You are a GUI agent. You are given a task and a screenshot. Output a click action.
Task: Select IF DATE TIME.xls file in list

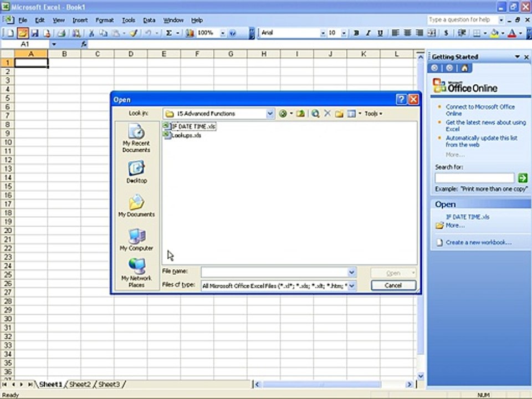click(190, 126)
